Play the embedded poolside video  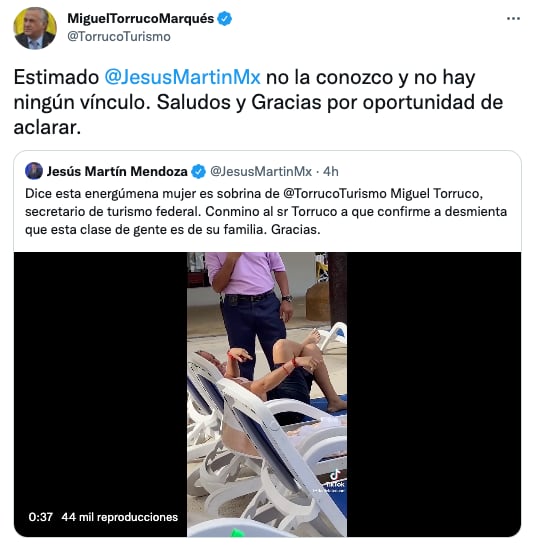coord(267,394)
